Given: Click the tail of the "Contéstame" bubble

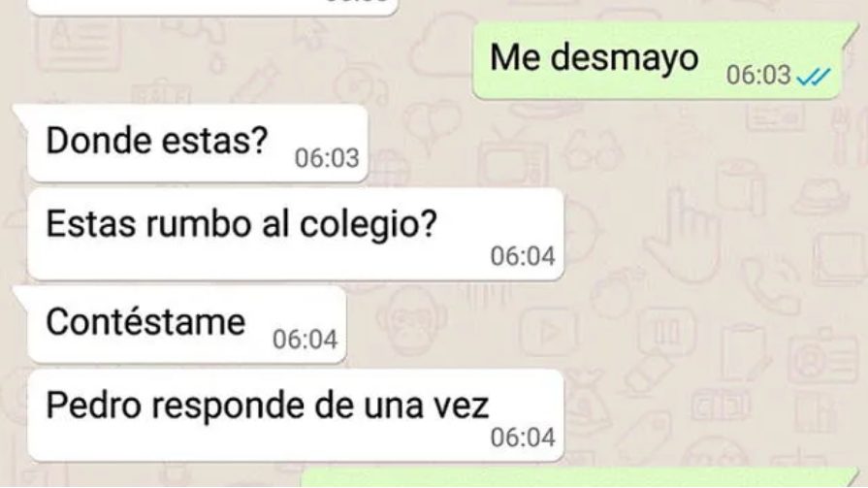Looking at the screenshot, I should 20,295.
